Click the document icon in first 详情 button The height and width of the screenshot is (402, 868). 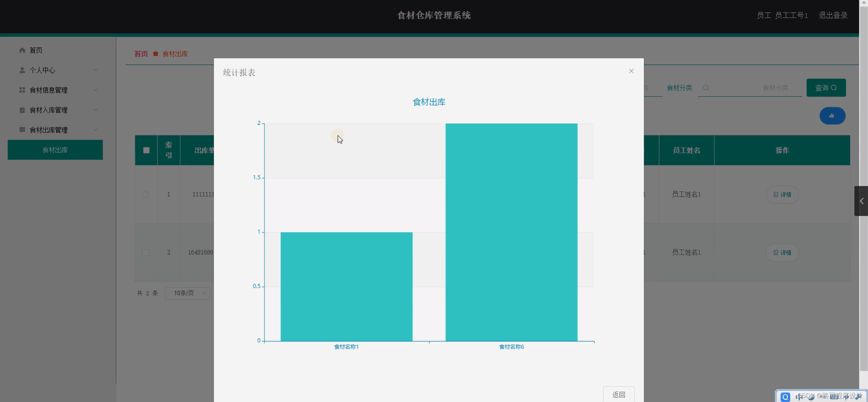coord(776,195)
